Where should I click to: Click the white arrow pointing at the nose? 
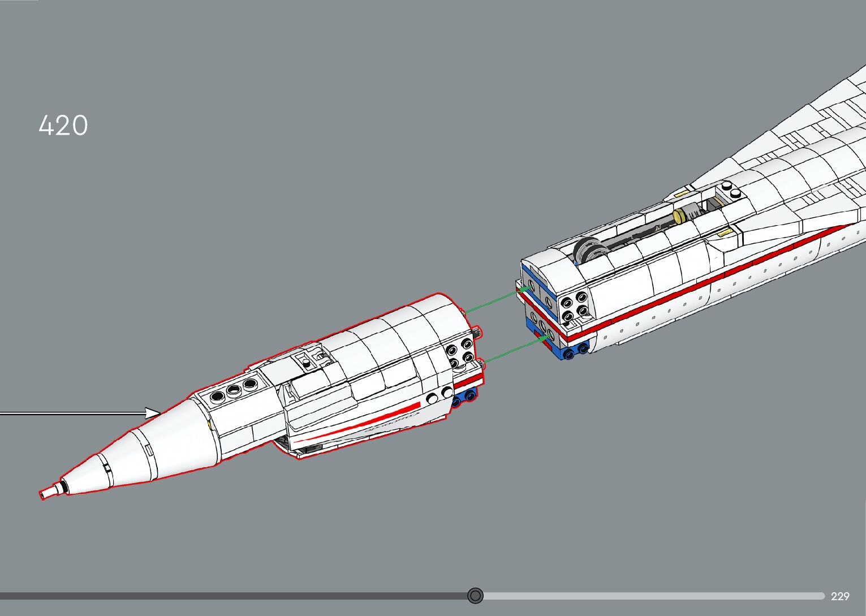pos(79,413)
